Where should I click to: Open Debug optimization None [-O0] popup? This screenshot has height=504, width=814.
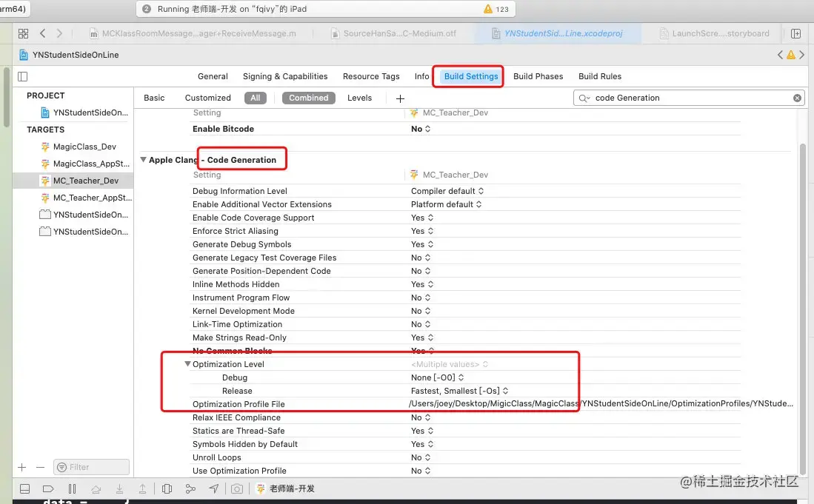437,377
